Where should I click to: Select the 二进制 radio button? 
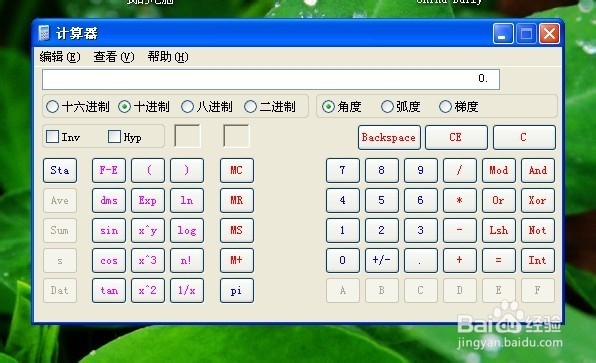(x=269, y=106)
